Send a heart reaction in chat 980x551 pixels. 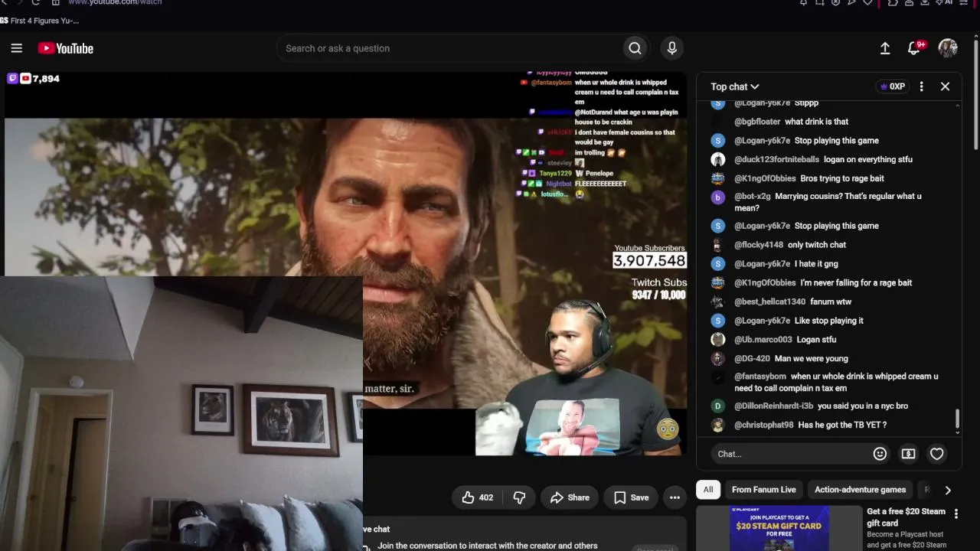click(x=937, y=454)
